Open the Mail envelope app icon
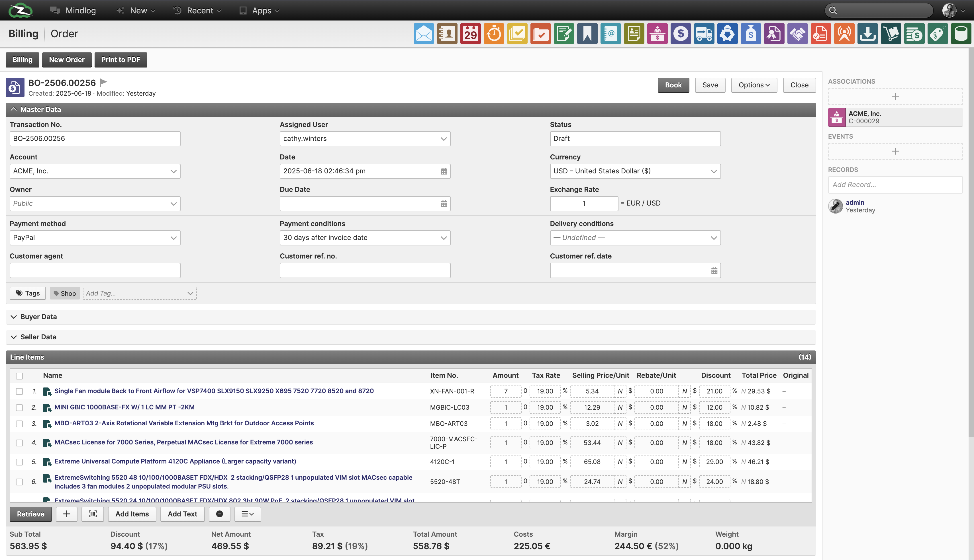The image size is (974, 560). (423, 34)
